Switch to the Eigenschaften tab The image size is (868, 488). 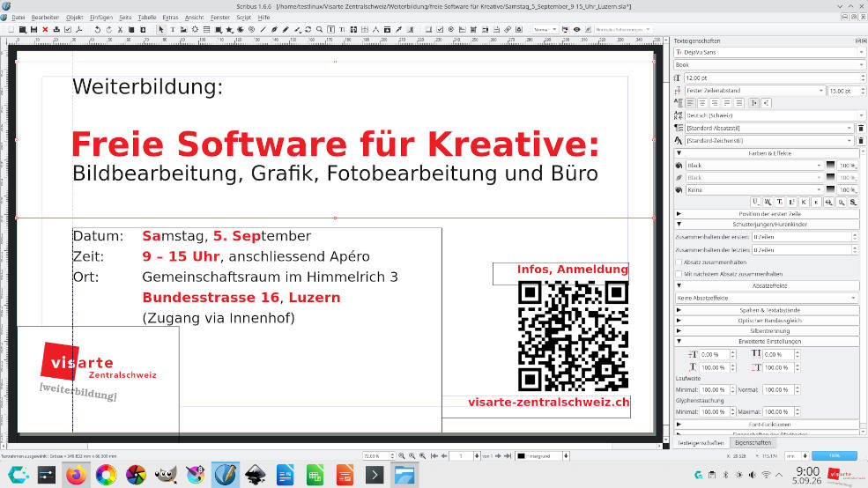click(753, 442)
